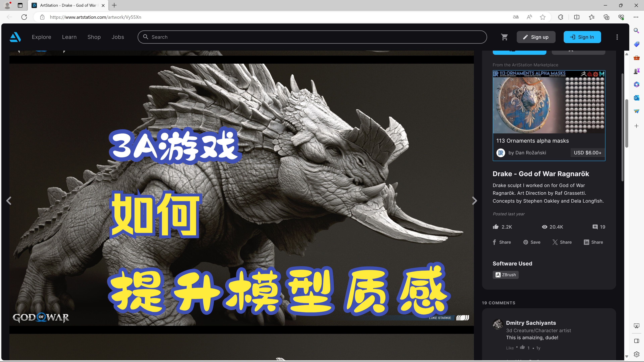Click the comments count icon 19

595,227
